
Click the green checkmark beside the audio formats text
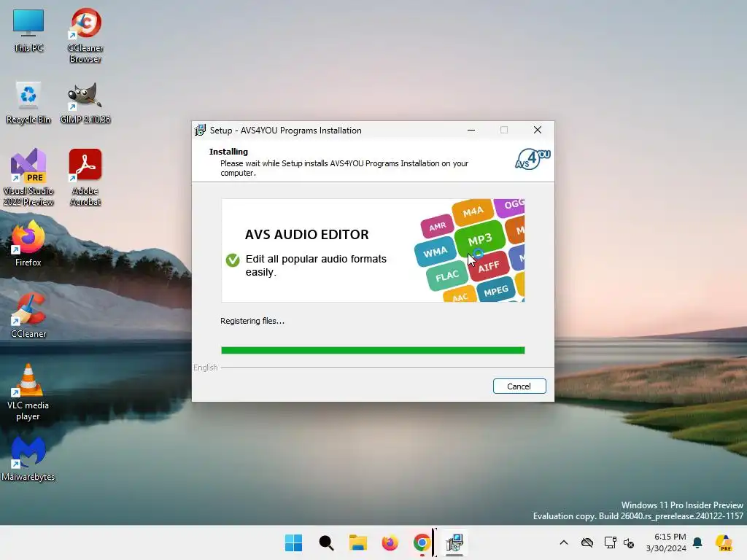click(x=233, y=260)
